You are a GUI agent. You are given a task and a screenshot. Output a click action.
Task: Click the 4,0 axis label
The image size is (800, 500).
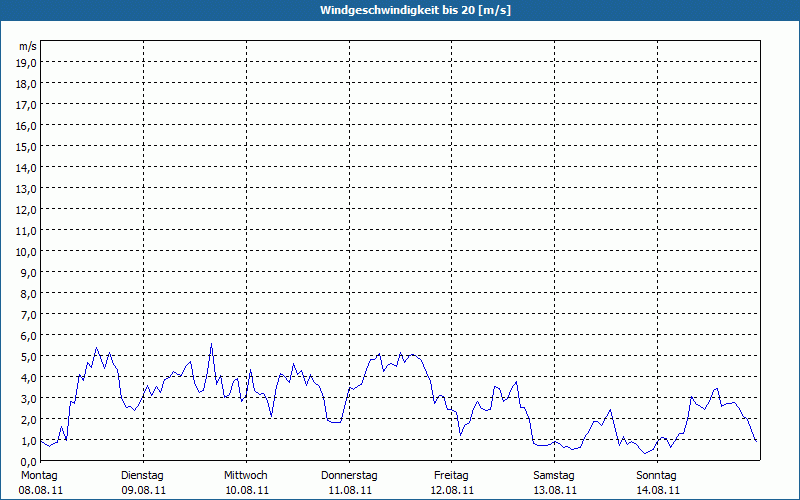point(29,378)
